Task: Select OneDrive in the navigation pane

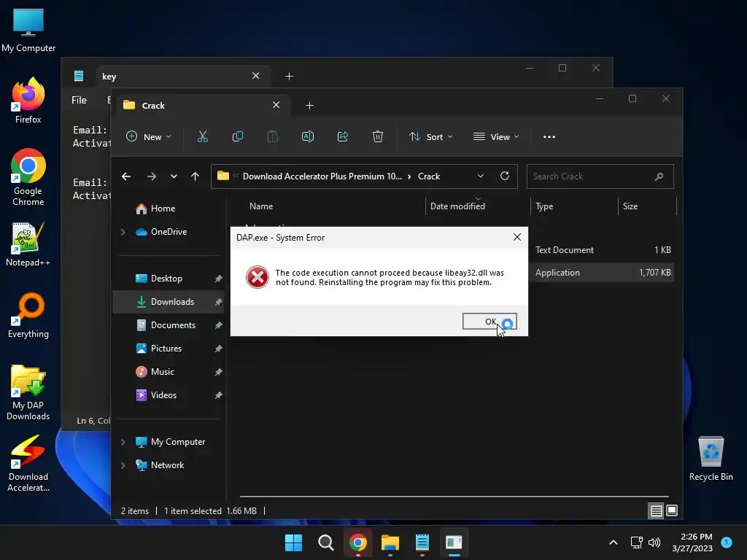Action: tap(169, 232)
